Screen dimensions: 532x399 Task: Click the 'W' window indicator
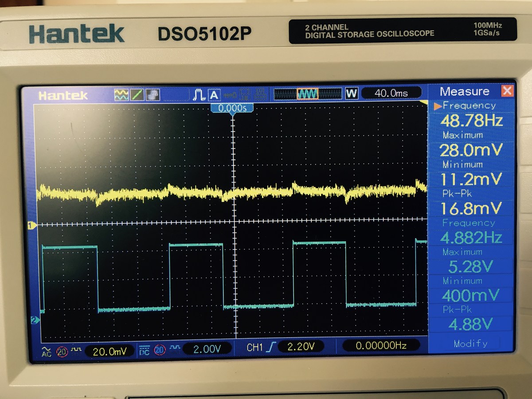coord(352,93)
